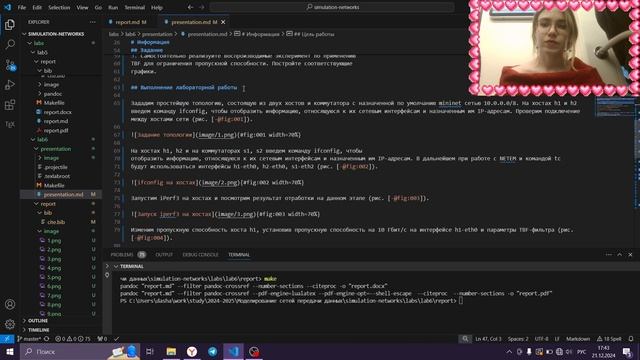Collapse the presentation folder
This screenshot has width=640, height=360.
coord(56,149)
